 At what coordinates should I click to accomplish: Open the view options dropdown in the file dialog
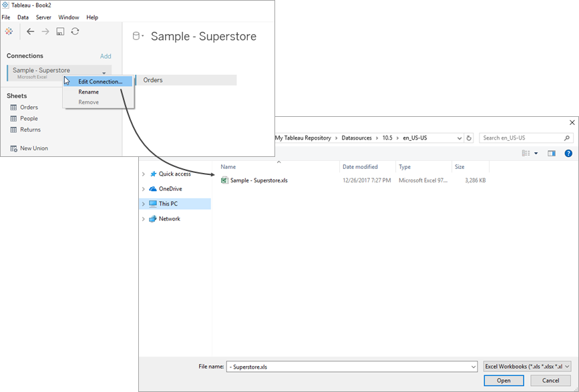(536, 153)
